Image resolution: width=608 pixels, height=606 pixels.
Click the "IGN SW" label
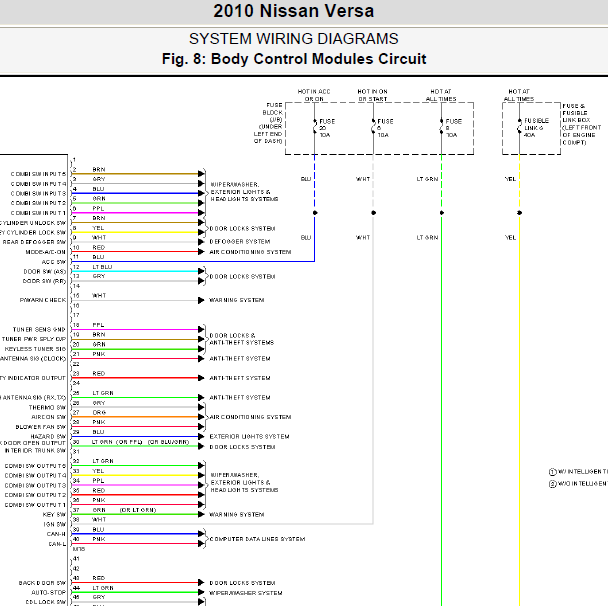[x=55, y=524]
